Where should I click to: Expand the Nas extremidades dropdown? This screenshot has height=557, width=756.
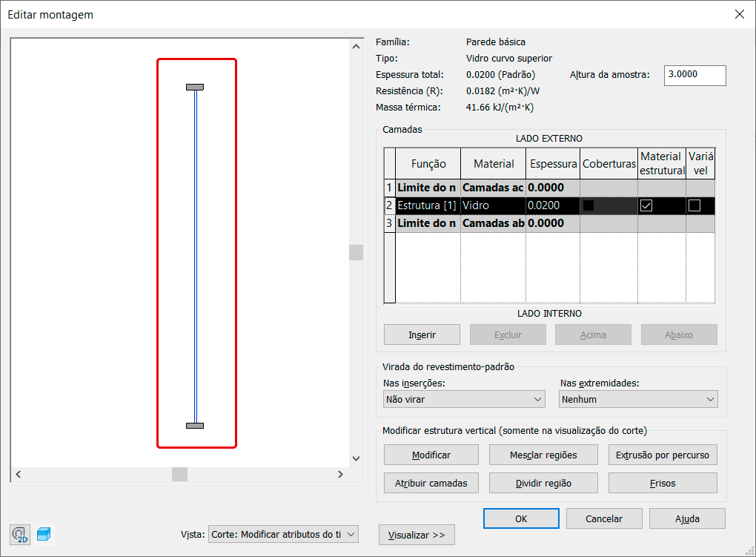coord(638,399)
